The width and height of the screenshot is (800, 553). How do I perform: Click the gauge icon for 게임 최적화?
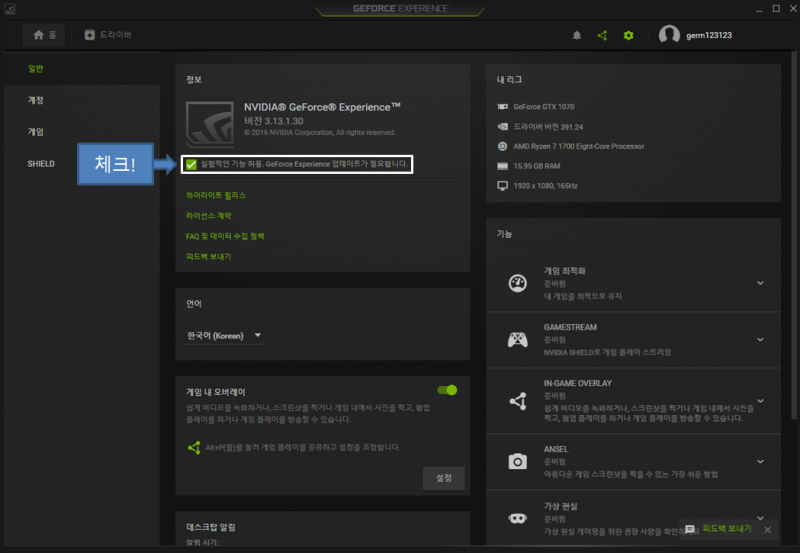[517, 283]
